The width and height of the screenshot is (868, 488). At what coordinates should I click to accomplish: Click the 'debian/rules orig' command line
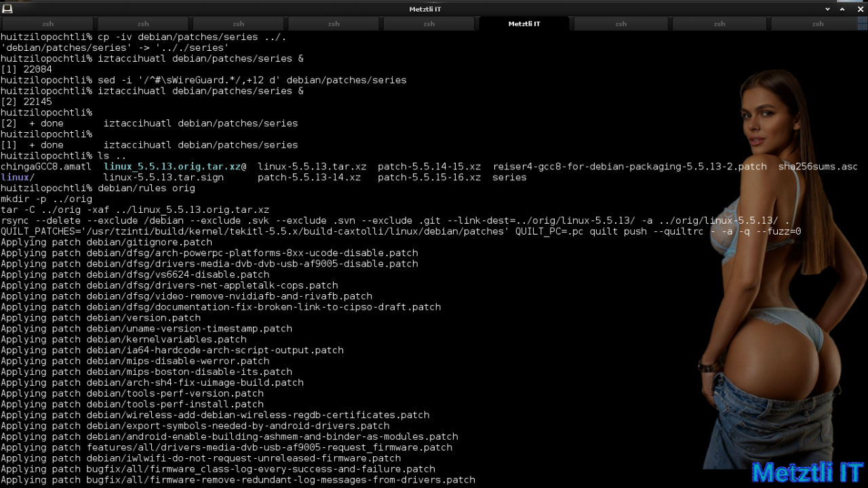point(98,188)
